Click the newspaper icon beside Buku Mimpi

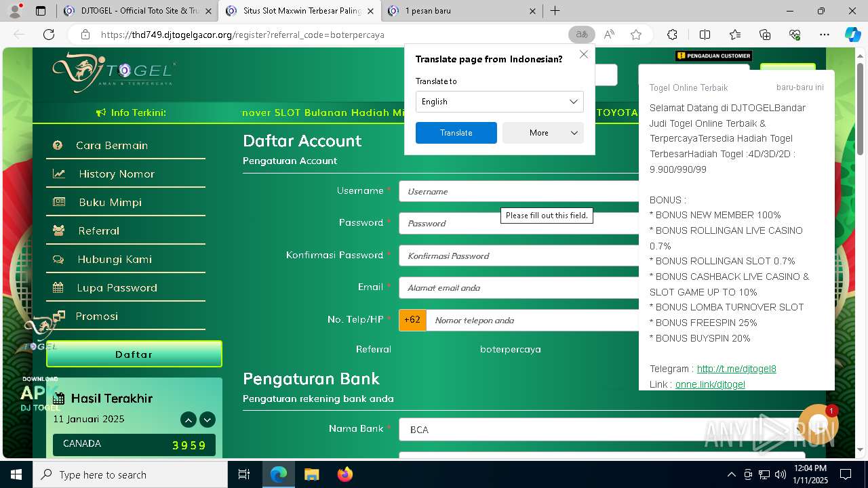point(59,202)
